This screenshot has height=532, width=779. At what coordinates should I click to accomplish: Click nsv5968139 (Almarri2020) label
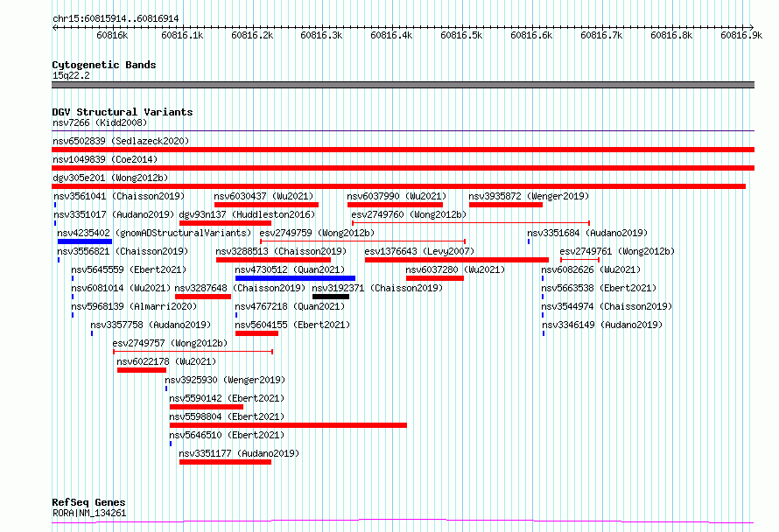pyautogui.click(x=134, y=306)
